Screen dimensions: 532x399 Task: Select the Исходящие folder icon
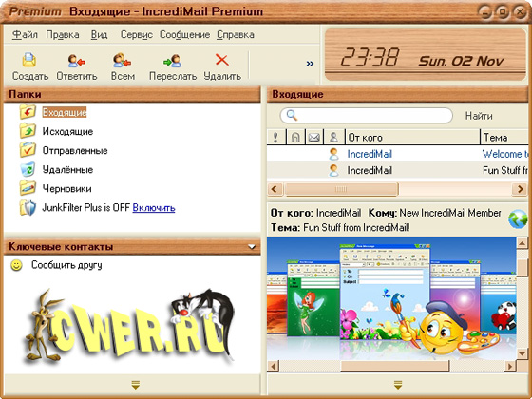(28, 131)
